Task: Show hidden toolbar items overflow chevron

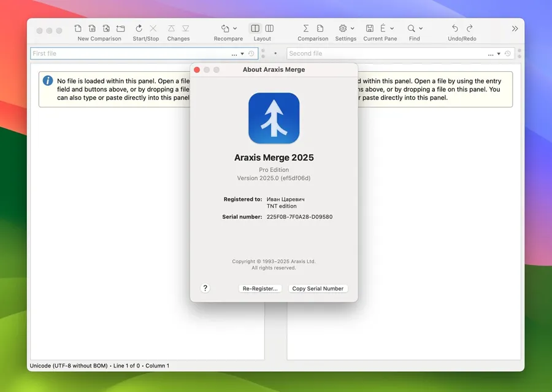Action: click(x=515, y=29)
